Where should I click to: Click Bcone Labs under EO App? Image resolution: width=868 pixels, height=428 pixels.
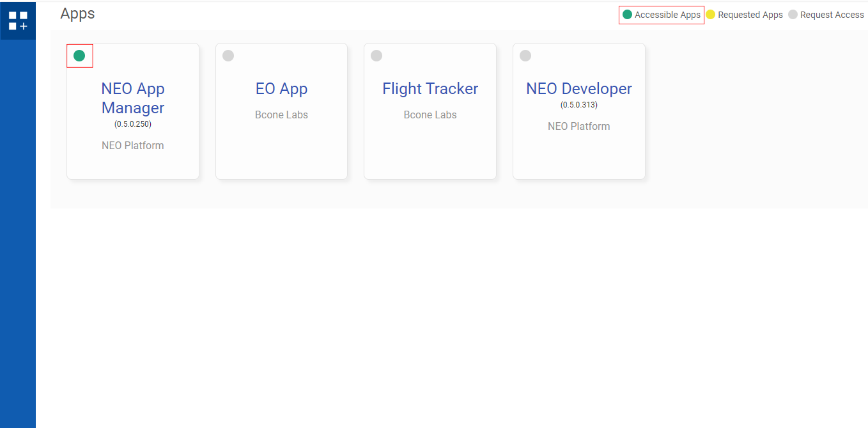pos(282,115)
